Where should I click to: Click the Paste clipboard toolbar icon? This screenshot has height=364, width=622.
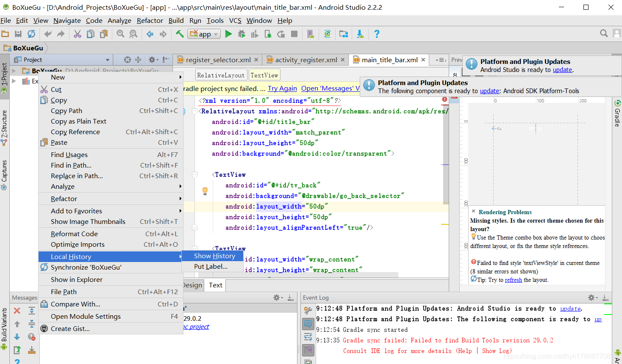pos(104,34)
